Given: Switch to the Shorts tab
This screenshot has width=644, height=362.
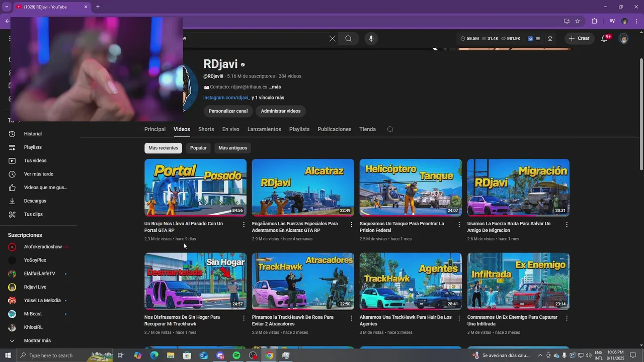Looking at the screenshot, I should coord(206,129).
